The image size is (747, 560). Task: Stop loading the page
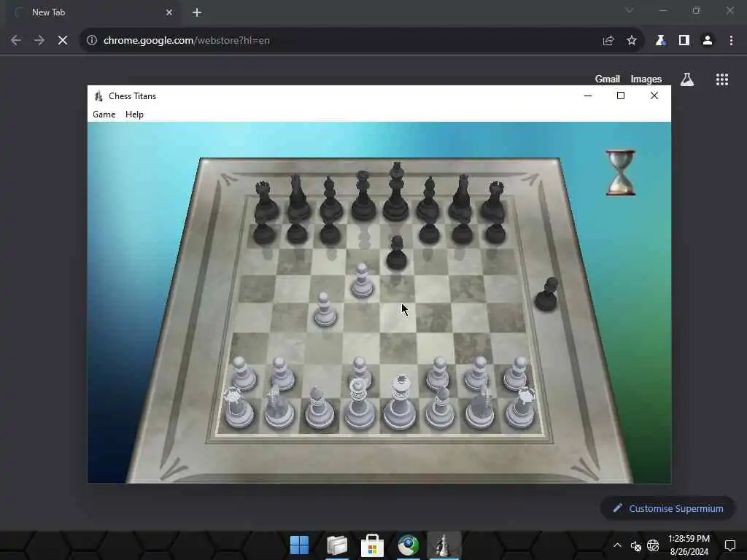tap(63, 41)
